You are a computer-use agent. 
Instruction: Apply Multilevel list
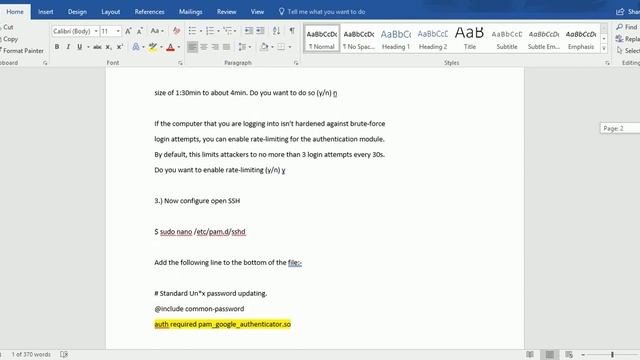coord(227,31)
